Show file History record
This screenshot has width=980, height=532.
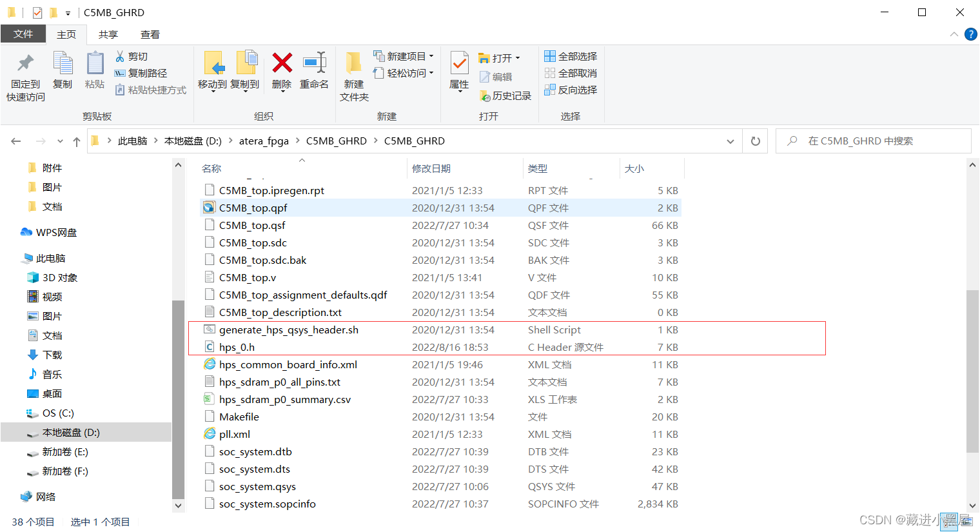point(505,95)
